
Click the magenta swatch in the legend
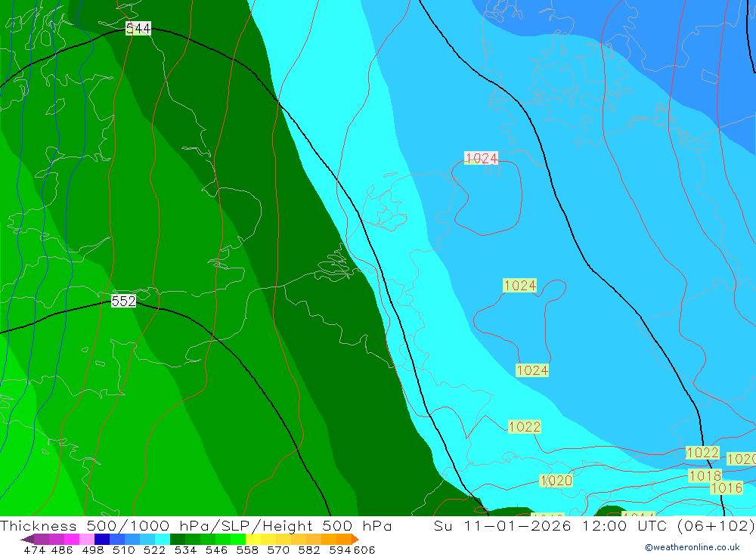click(x=71, y=539)
